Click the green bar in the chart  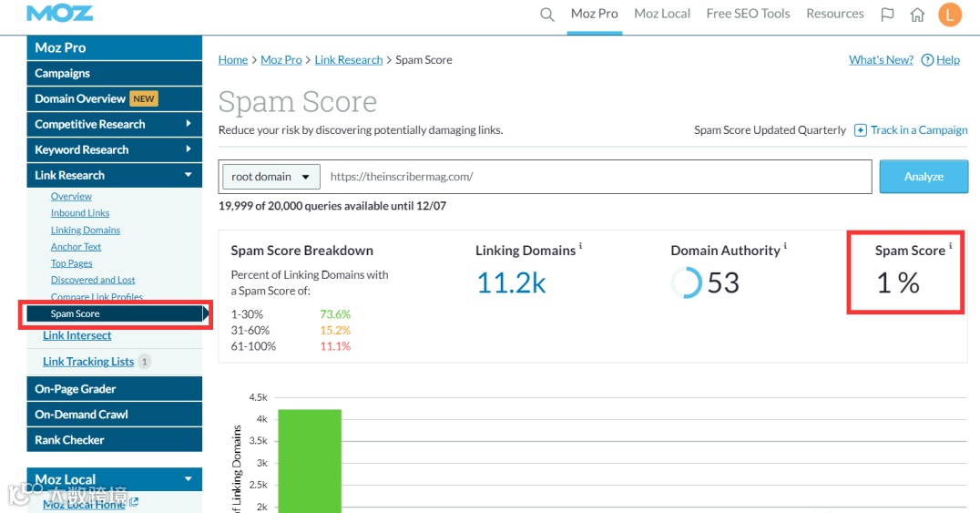[310, 461]
